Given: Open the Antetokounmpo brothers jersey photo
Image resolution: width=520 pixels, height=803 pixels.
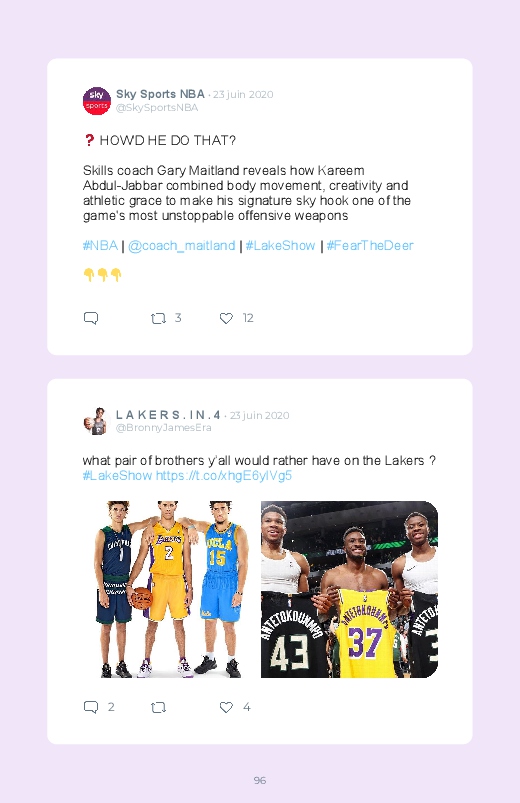Looking at the screenshot, I should [349, 589].
